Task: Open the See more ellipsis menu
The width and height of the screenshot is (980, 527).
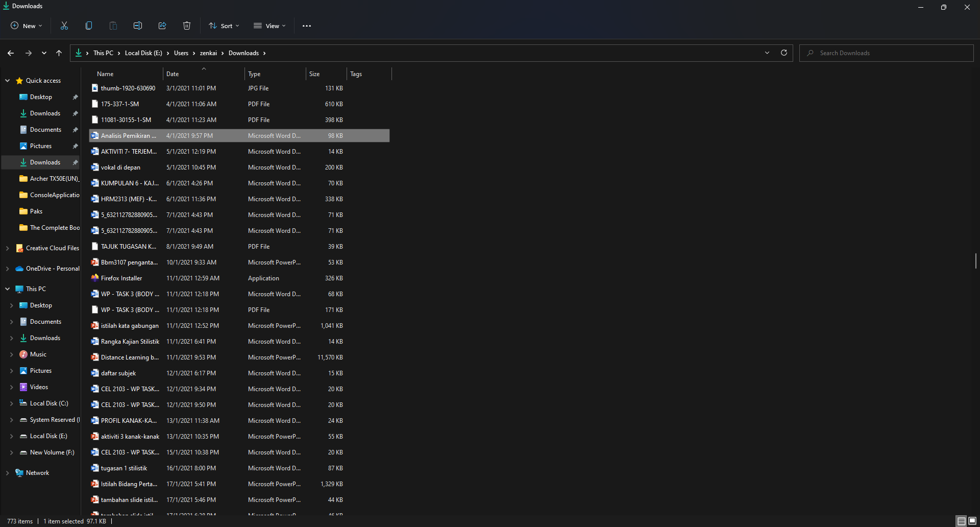Action: tap(307, 26)
